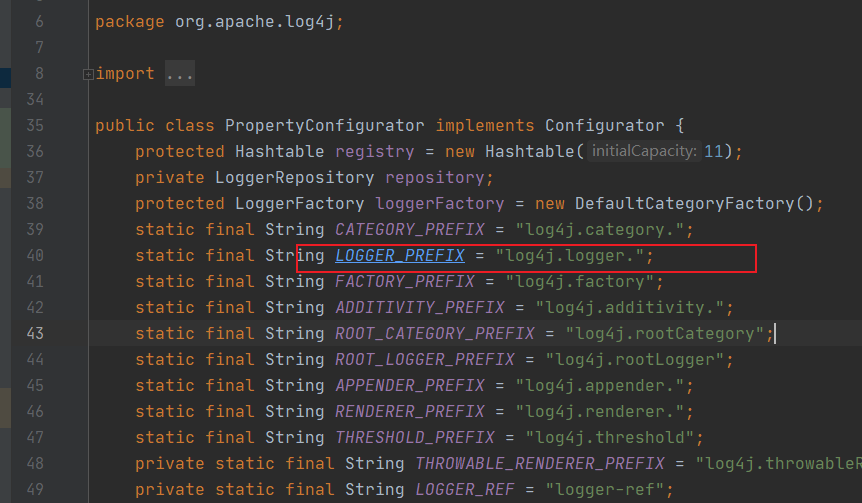Expand the folded import block plus icon
The width and height of the screenshot is (862, 503).
(88, 74)
